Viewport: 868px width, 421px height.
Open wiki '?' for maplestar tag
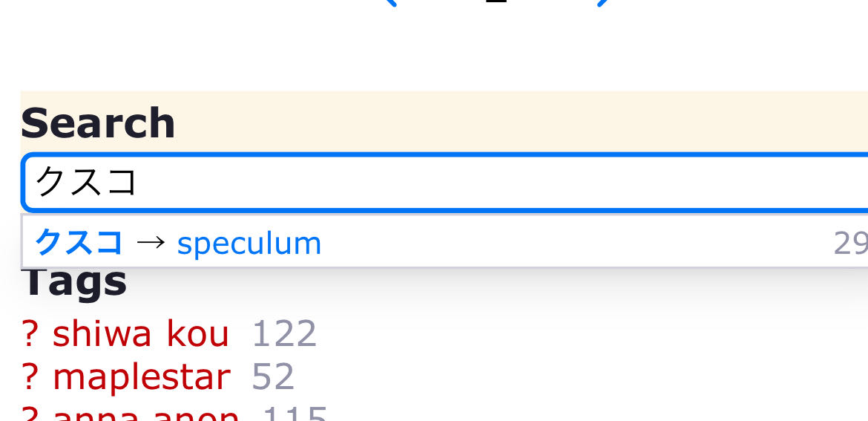point(30,377)
